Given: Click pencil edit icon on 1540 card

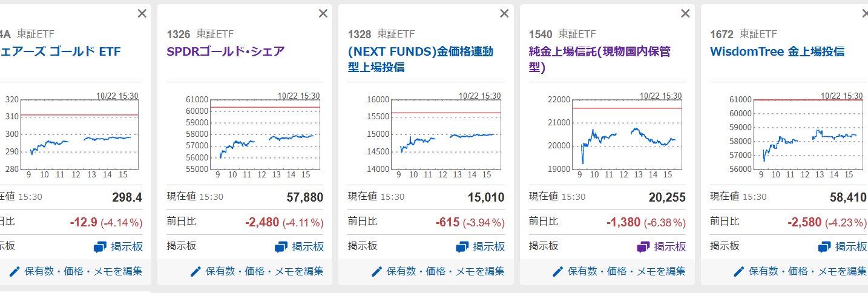Looking at the screenshot, I should (557, 271).
